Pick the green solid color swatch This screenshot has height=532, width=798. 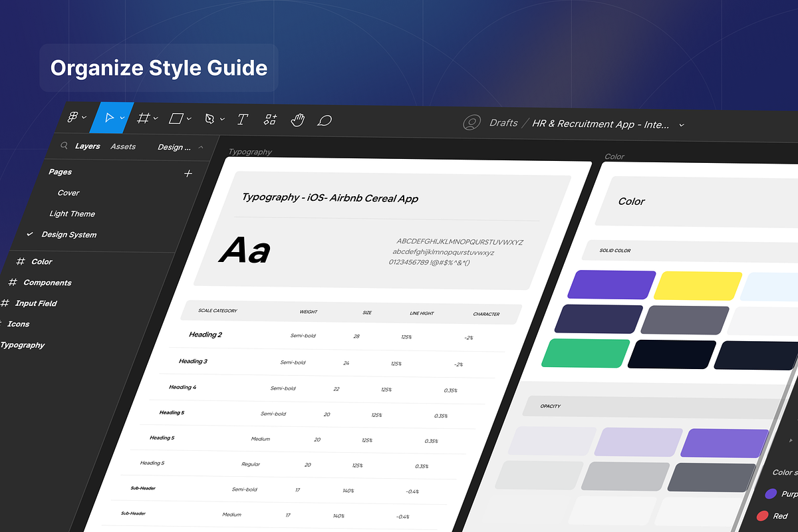point(585,353)
